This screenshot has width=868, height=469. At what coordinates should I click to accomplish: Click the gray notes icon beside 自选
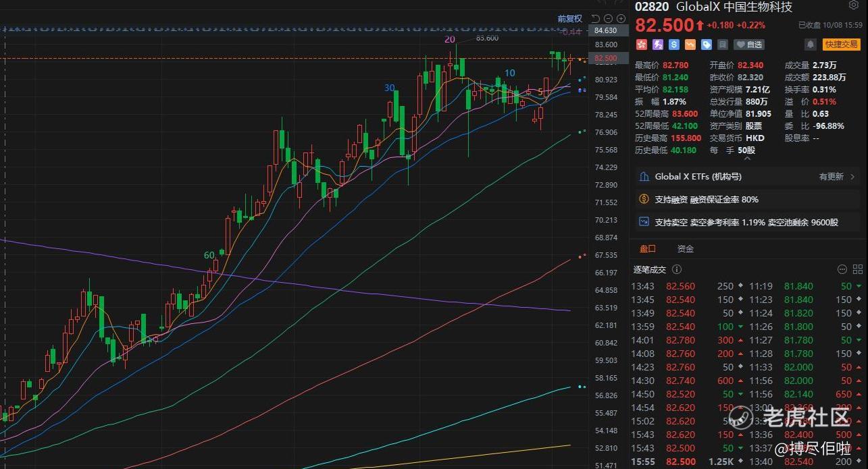[723, 45]
